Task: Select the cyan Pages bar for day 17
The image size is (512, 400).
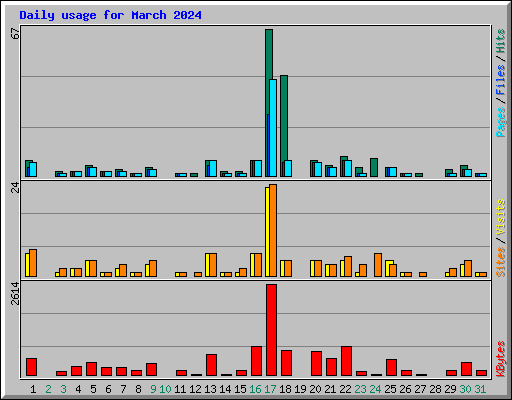Action: 273,128
